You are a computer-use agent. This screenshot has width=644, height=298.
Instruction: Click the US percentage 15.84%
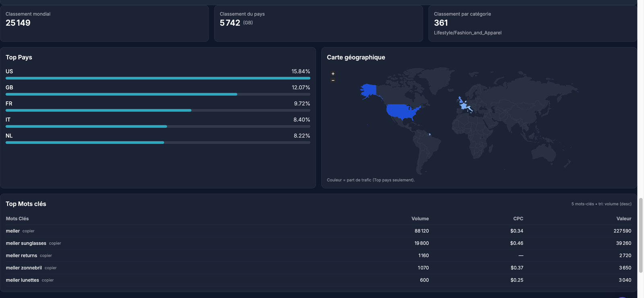click(x=301, y=71)
